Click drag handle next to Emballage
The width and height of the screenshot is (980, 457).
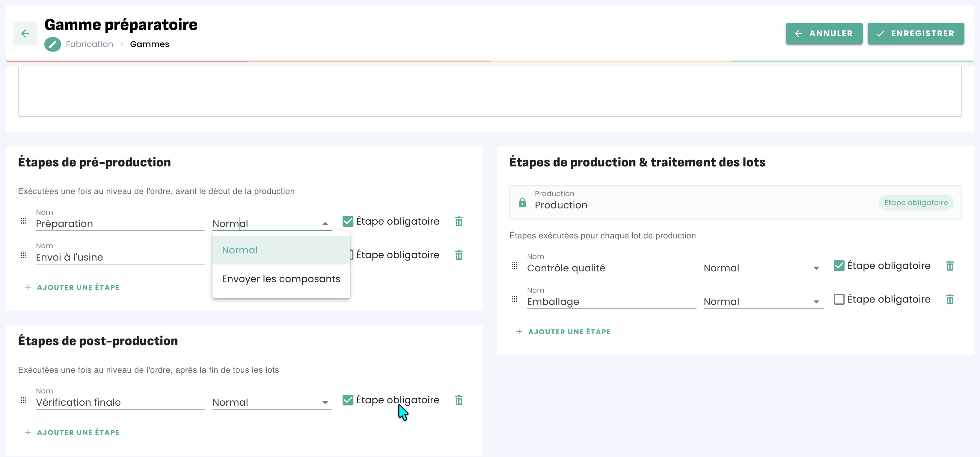pos(514,300)
